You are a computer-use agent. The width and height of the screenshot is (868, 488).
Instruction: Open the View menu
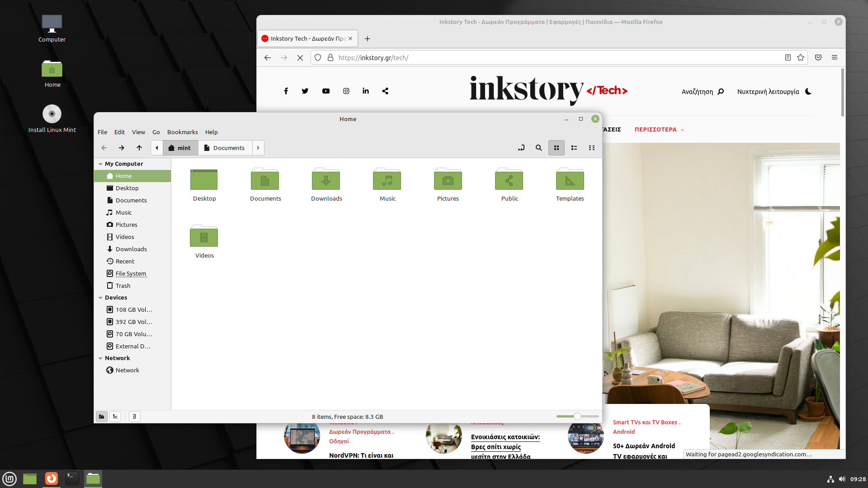point(138,132)
